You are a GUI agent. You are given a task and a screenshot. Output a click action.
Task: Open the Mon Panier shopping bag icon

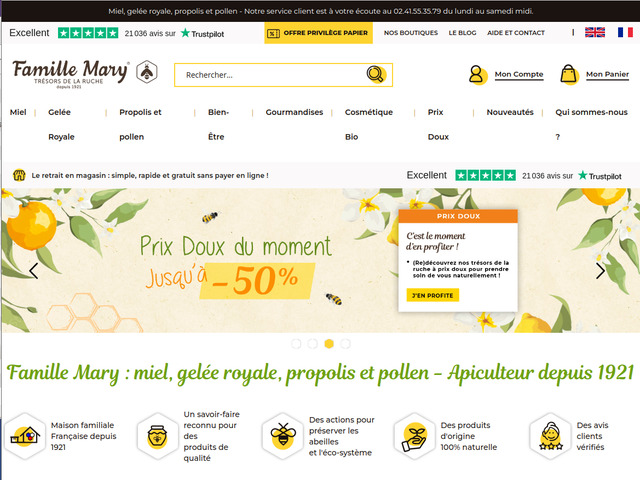pyautogui.click(x=569, y=75)
